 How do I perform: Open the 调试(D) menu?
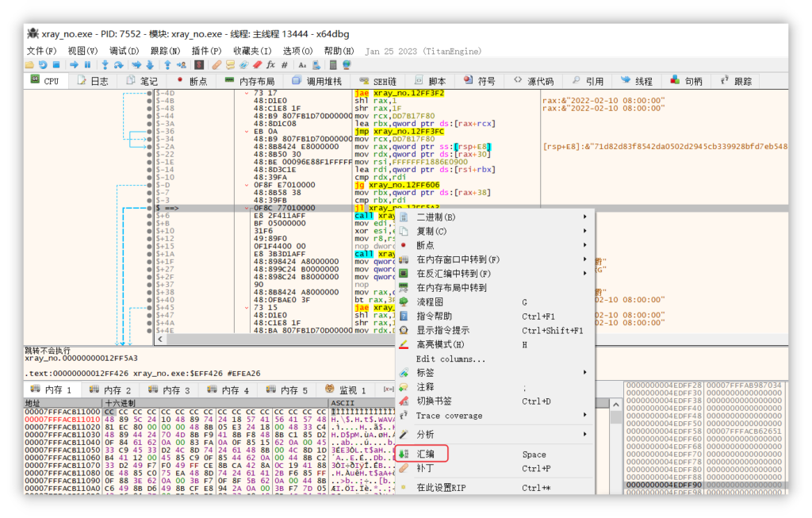tap(124, 51)
